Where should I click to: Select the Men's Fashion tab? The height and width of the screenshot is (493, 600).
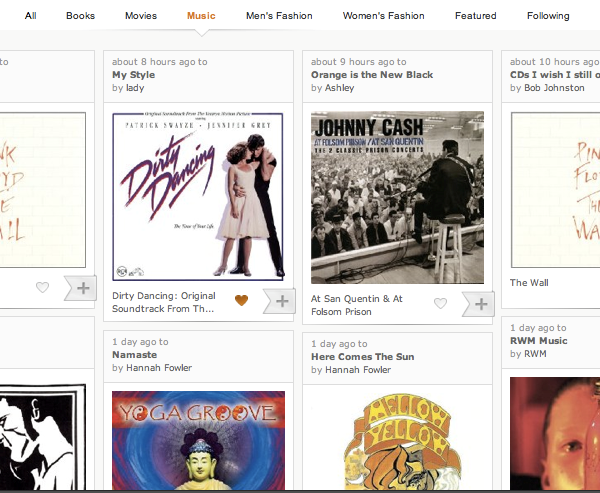[279, 16]
